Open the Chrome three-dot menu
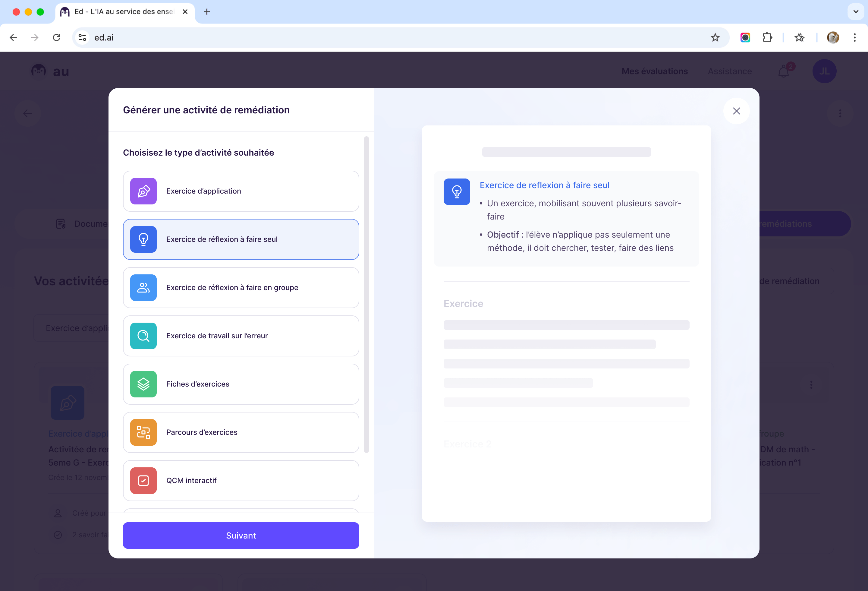 (854, 37)
